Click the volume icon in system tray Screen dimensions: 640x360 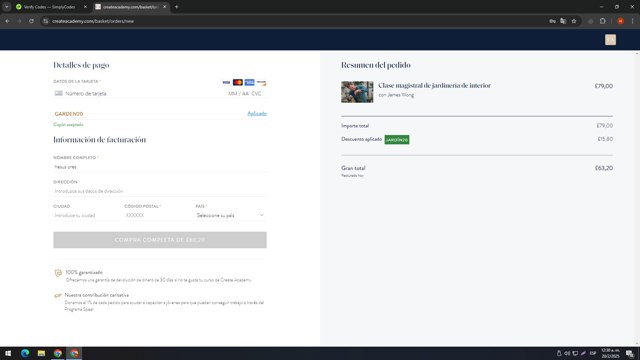click(x=567, y=353)
